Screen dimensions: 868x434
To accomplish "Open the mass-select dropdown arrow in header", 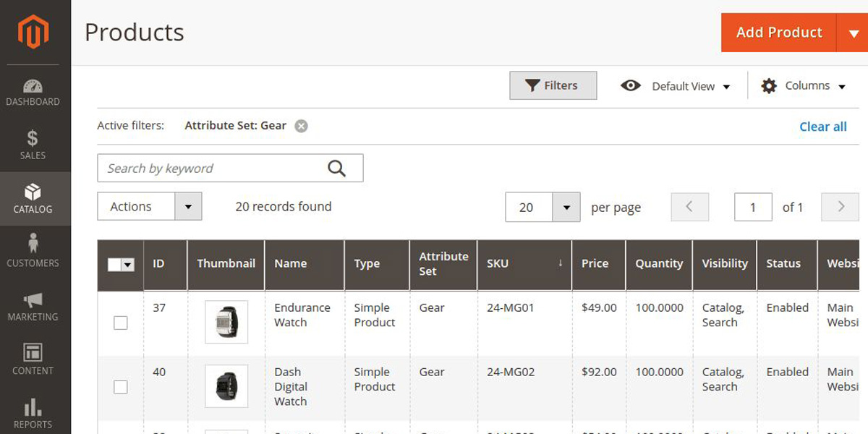I will [x=128, y=265].
